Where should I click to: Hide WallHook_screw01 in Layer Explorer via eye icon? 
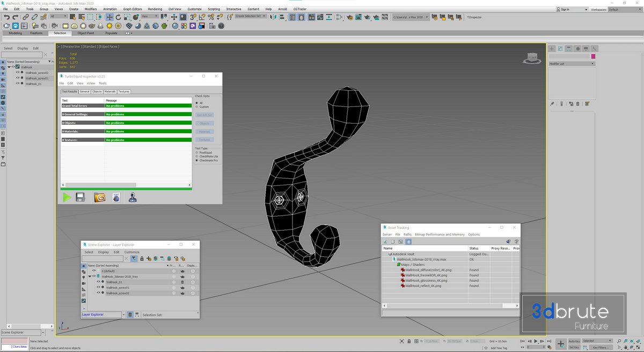[x=98, y=288]
